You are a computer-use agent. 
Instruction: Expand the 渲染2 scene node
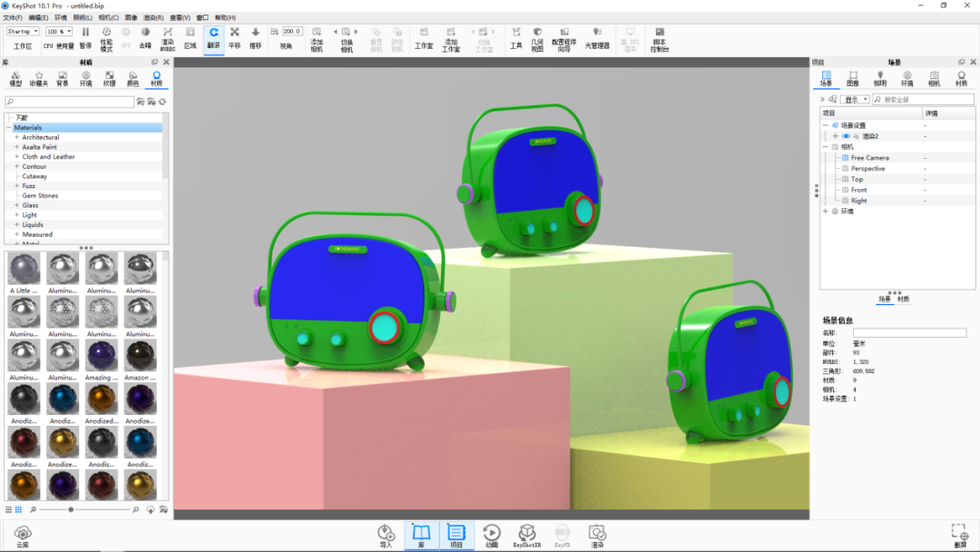coord(836,136)
